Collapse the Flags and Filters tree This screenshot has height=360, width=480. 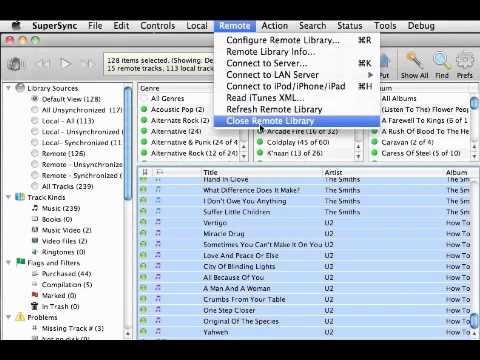pyautogui.click(x=9, y=263)
